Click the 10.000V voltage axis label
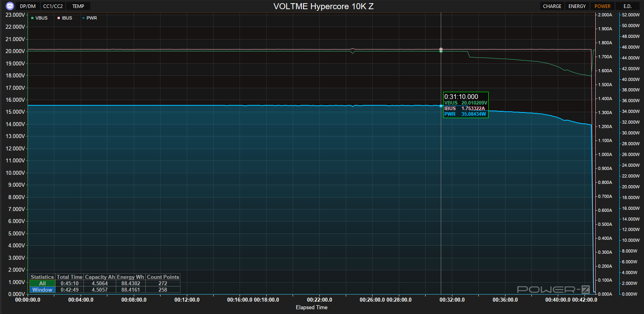644x314 pixels. point(15,173)
